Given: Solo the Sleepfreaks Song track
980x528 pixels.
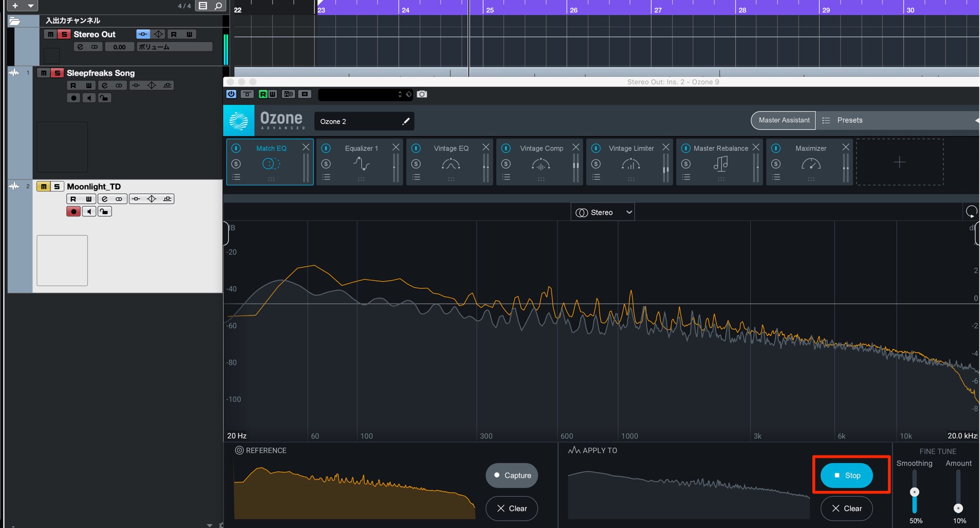Looking at the screenshot, I should (x=57, y=73).
